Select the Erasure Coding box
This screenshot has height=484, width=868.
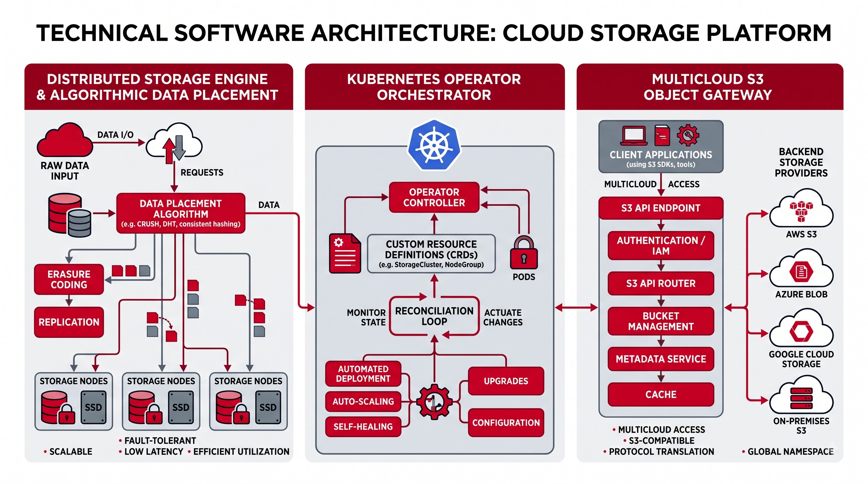69,279
